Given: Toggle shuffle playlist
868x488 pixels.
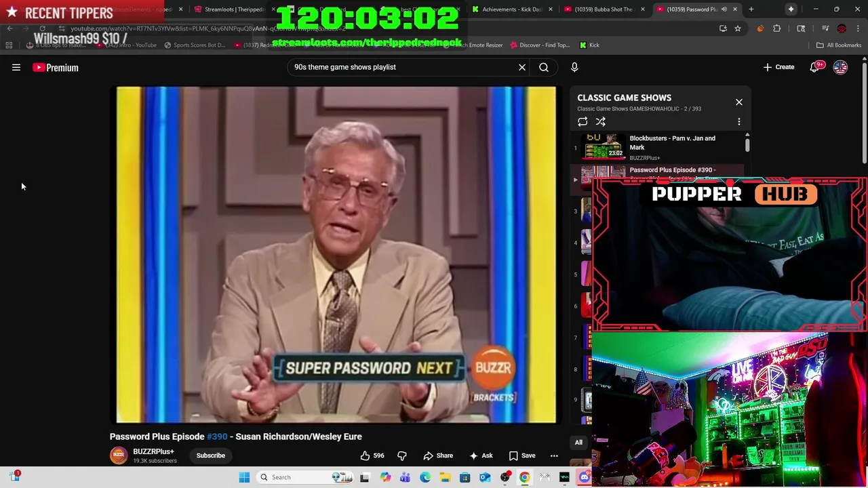Looking at the screenshot, I should pos(601,121).
